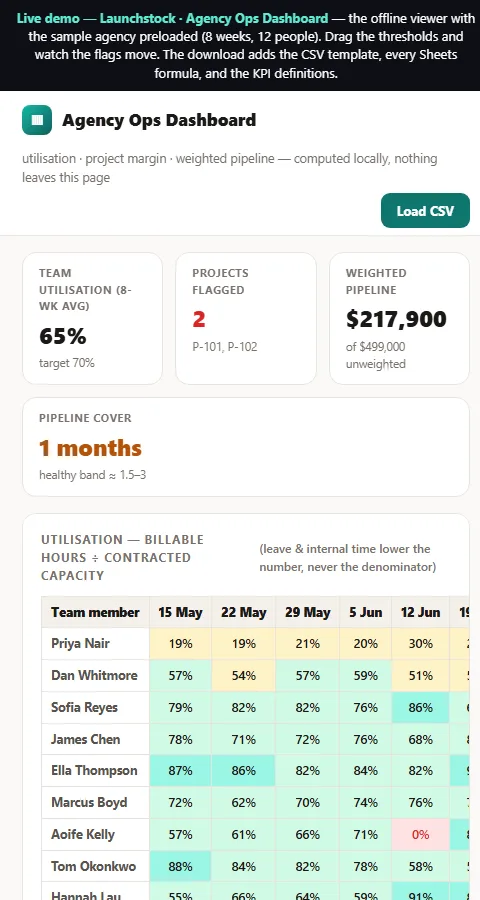The width and height of the screenshot is (480, 900).
Task: Click the green Agency Ops Dashboard logo icon
Action: (x=37, y=120)
